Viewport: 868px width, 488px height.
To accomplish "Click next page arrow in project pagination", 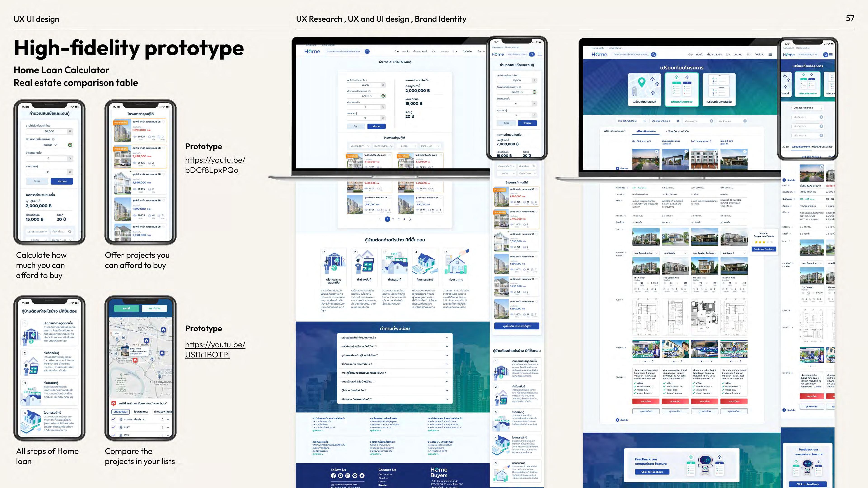I will coord(410,219).
